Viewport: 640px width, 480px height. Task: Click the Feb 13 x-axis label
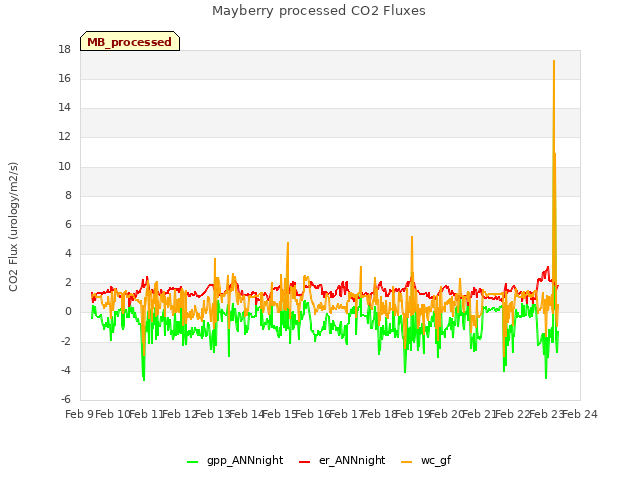click(213, 414)
